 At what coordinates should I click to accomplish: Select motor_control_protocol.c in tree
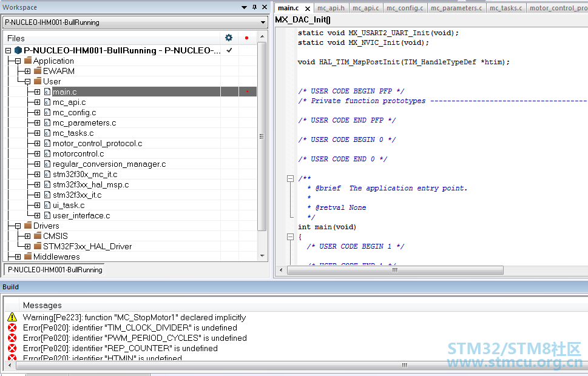98,143
